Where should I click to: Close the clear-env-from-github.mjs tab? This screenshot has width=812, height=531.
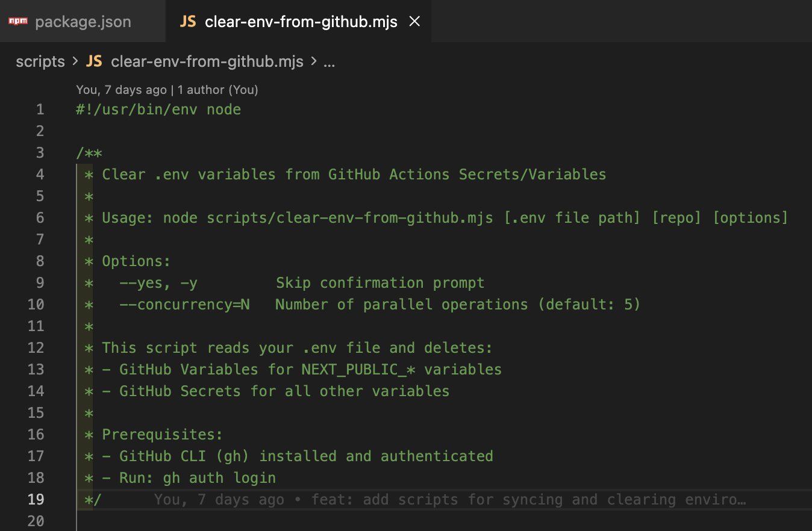point(414,22)
